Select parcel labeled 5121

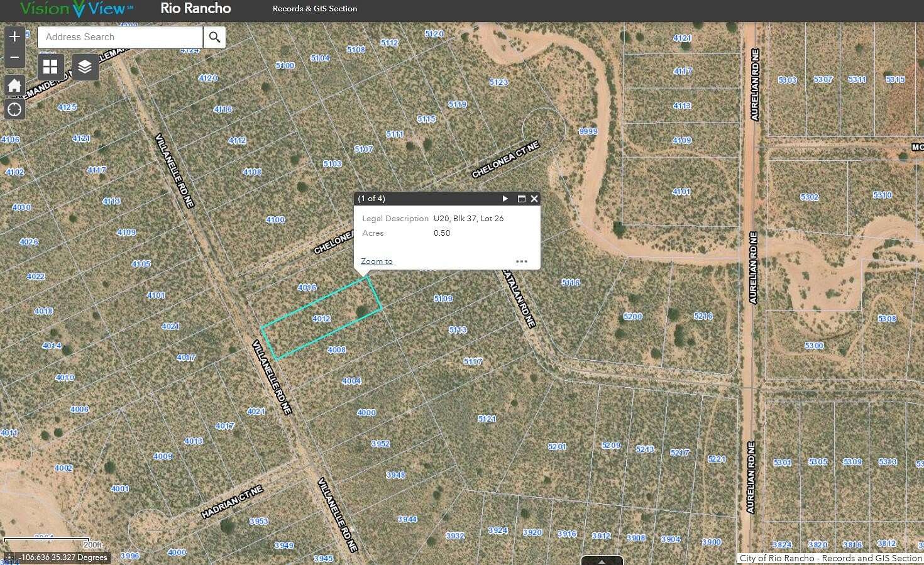point(487,419)
